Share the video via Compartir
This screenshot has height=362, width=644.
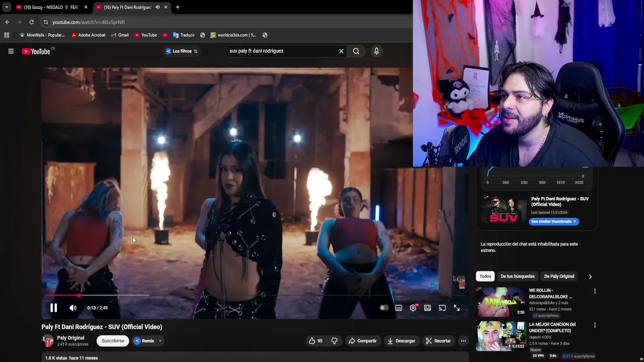coord(363,341)
